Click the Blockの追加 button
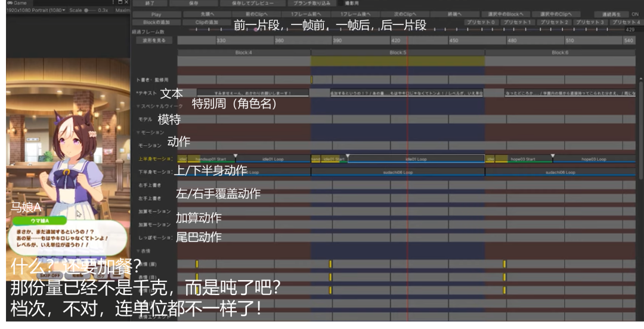This screenshot has height=329, width=644. [156, 22]
